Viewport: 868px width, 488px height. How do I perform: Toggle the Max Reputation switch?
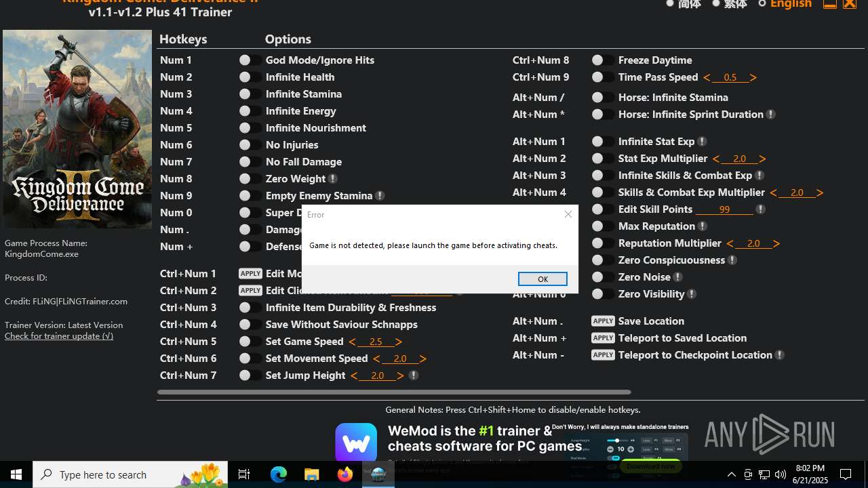pos(603,226)
